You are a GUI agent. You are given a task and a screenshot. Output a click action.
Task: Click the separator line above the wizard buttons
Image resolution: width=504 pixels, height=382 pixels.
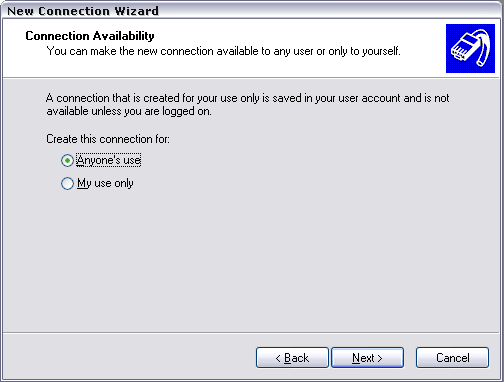[252, 332]
